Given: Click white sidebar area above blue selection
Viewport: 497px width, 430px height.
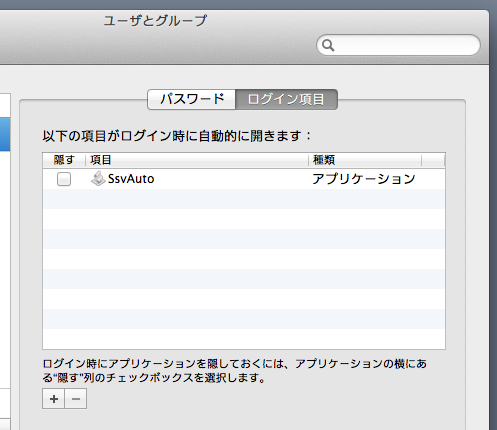Looking at the screenshot, I should tap(5, 105).
